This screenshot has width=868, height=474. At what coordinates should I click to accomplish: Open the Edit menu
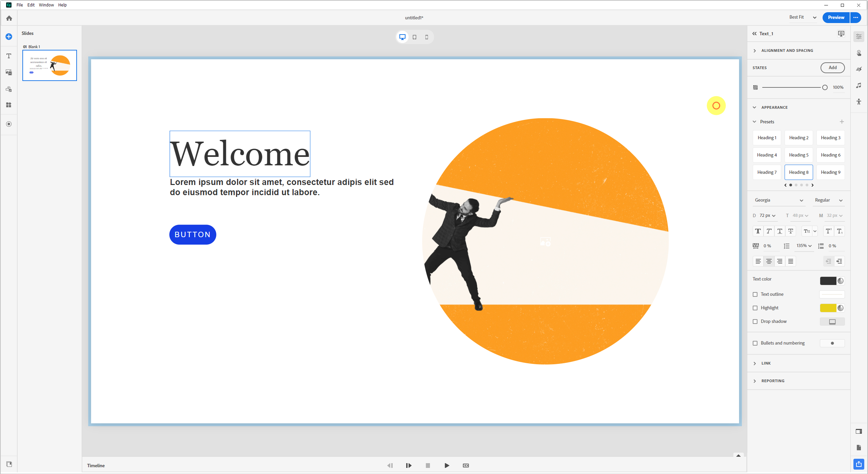pyautogui.click(x=31, y=5)
